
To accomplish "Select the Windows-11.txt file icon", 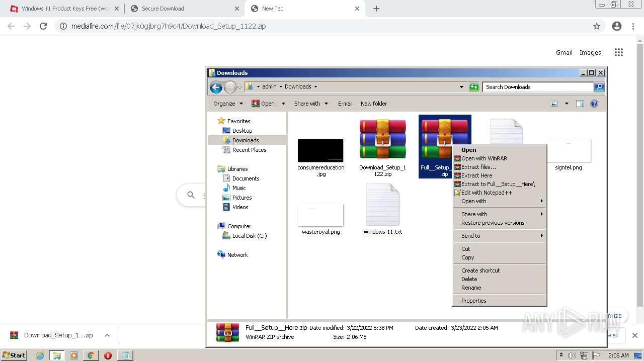I will click(x=382, y=205).
